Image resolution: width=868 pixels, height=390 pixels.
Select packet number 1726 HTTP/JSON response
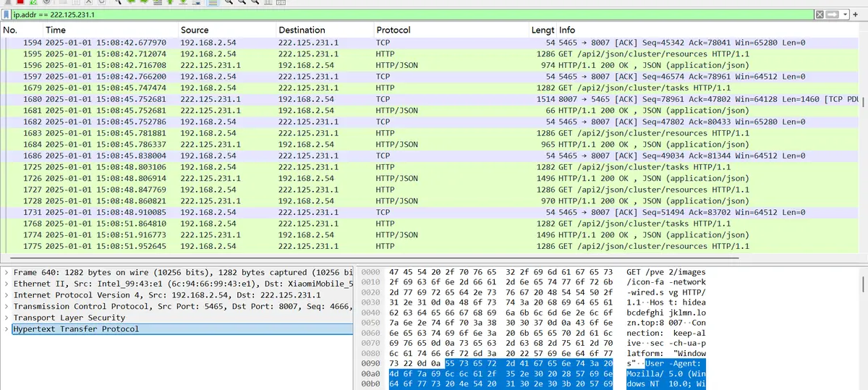point(430,179)
